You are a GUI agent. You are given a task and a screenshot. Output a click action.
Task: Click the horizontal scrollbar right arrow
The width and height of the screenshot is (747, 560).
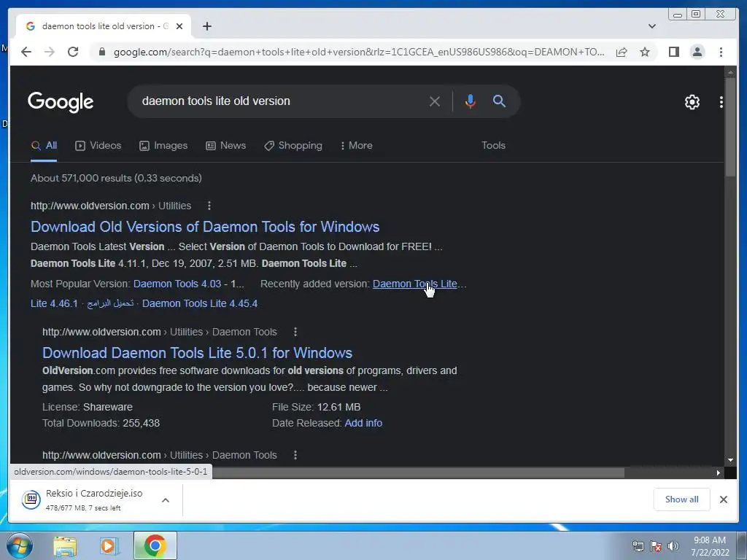coord(719,472)
